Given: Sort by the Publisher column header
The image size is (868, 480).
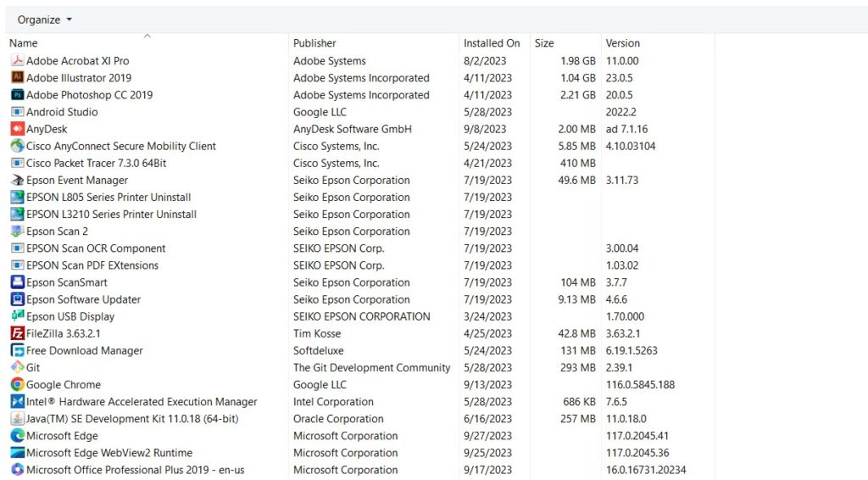Looking at the screenshot, I should click(x=314, y=43).
